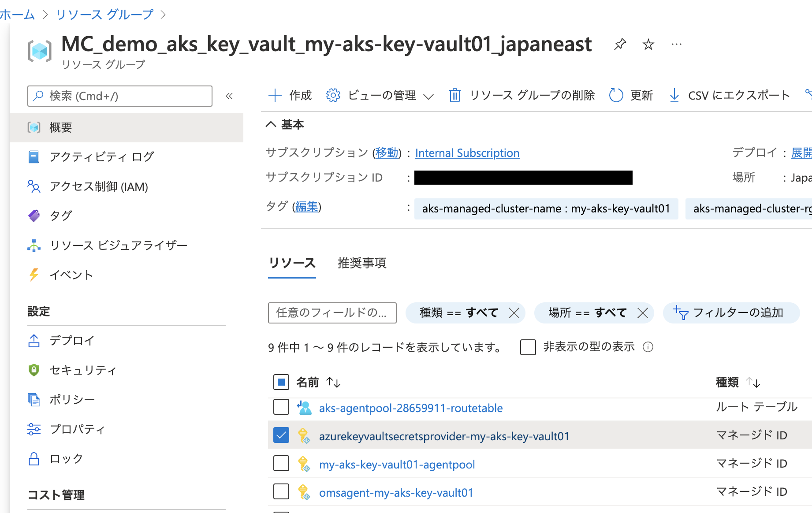Open リソース ビジュアライザー menu label

(119, 245)
